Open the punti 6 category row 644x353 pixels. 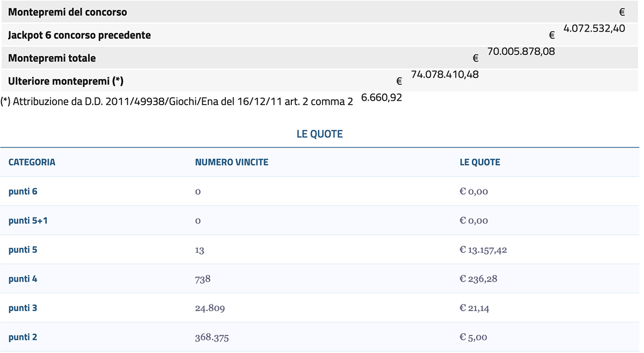(x=320, y=192)
